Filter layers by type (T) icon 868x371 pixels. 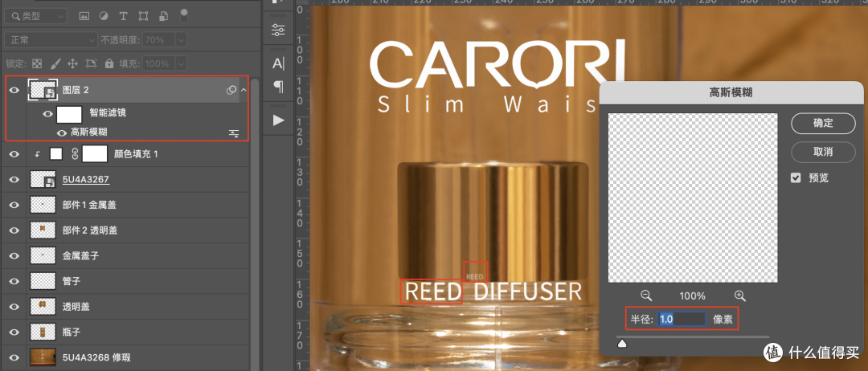124,16
